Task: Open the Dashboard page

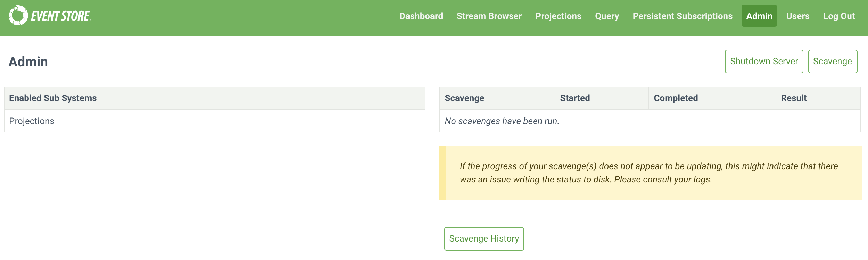Action: 421,16
